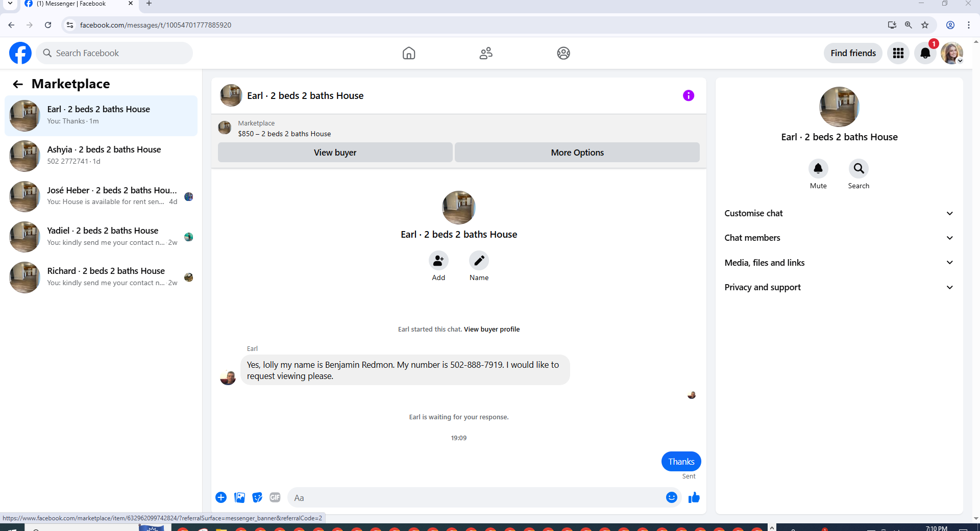Choose a GIF

click(x=275, y=497)
